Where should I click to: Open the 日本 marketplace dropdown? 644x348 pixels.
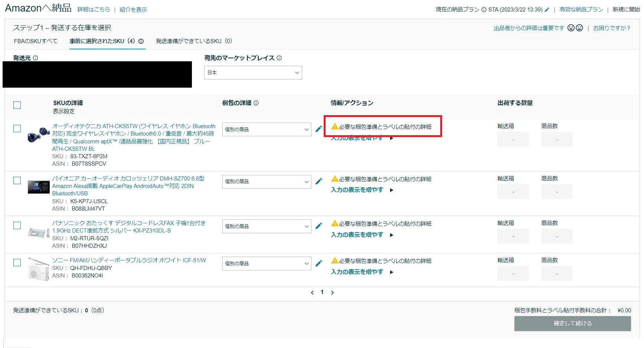pyautogui.click(x=253, y=73)
